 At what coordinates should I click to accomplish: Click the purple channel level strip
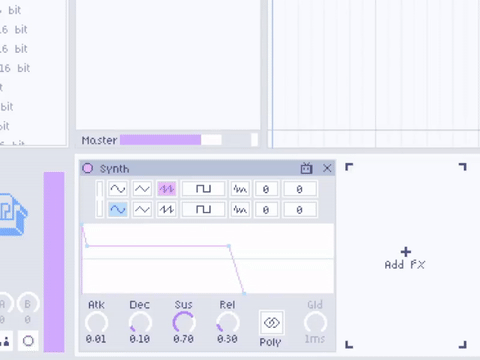[x=54, y=262]
